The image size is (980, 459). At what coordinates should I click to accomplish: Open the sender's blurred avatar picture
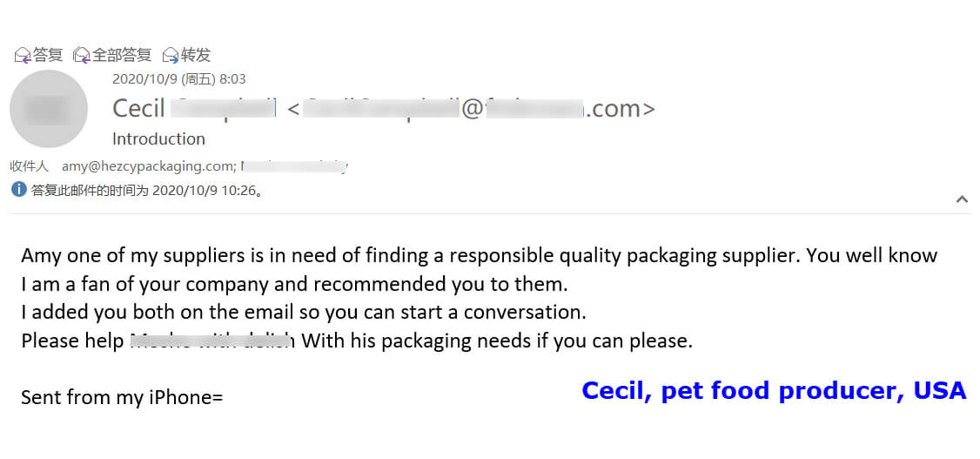[x=49, y=109]
